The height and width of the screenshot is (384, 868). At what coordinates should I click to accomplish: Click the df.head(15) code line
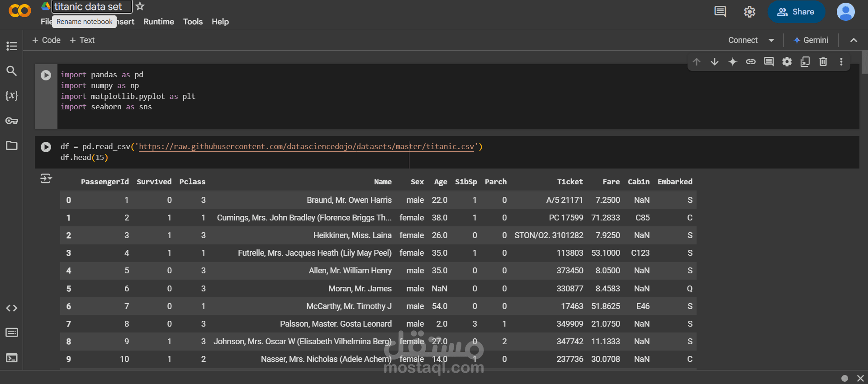(85, 157)
